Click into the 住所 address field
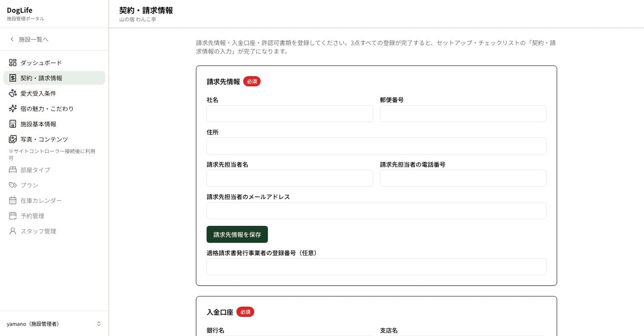Viewport: 644px width, 336px height. coord(377,146)
